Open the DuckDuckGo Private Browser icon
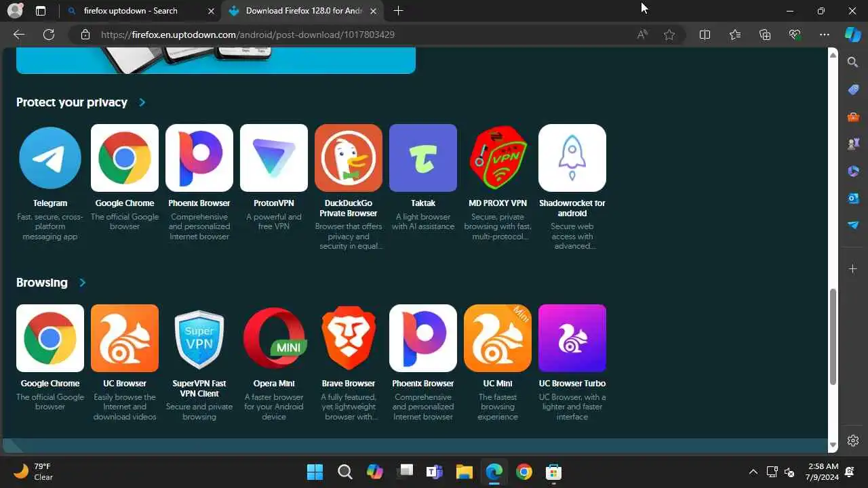 point(349,158)
